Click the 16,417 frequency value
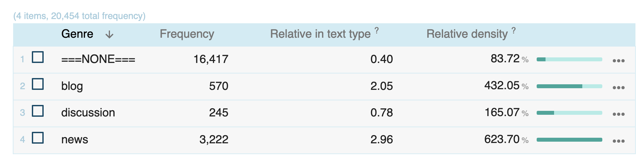 click(x=211, y=59)
